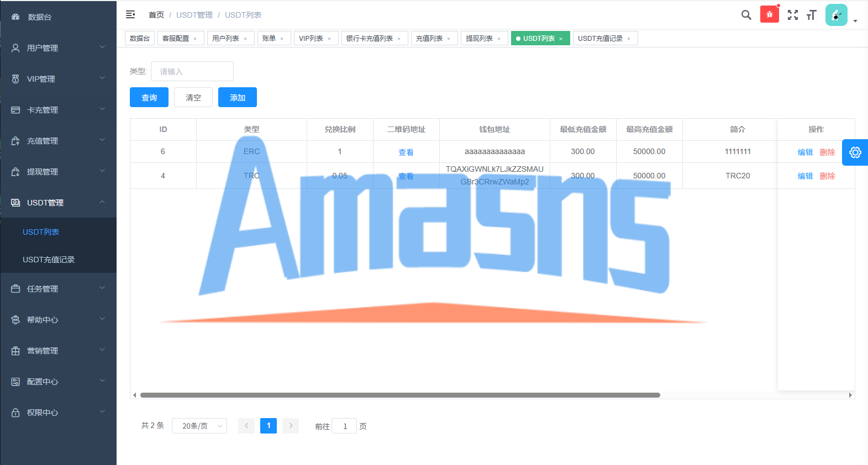Open the avatar dropdown caret

click(855, 21)
